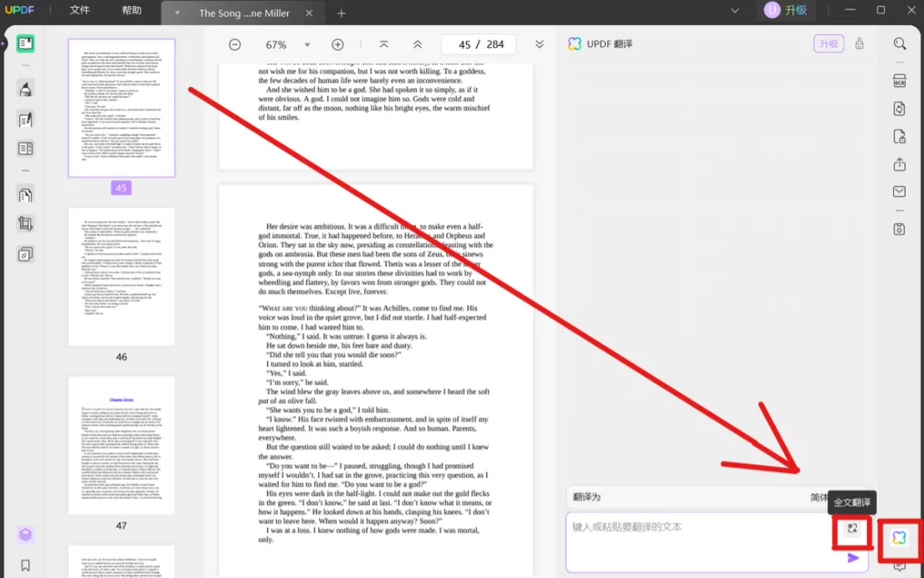Open a new tab with plus button

tap(341, 13)
